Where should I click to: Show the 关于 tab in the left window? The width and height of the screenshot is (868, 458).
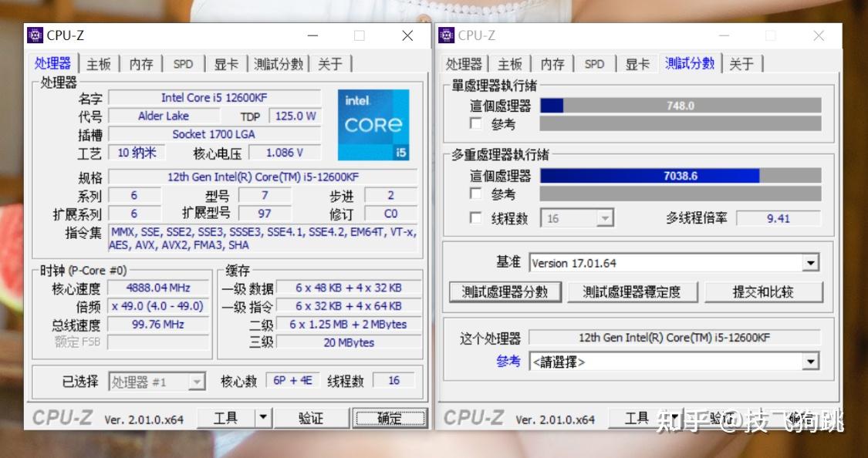[x=330, y=64]
